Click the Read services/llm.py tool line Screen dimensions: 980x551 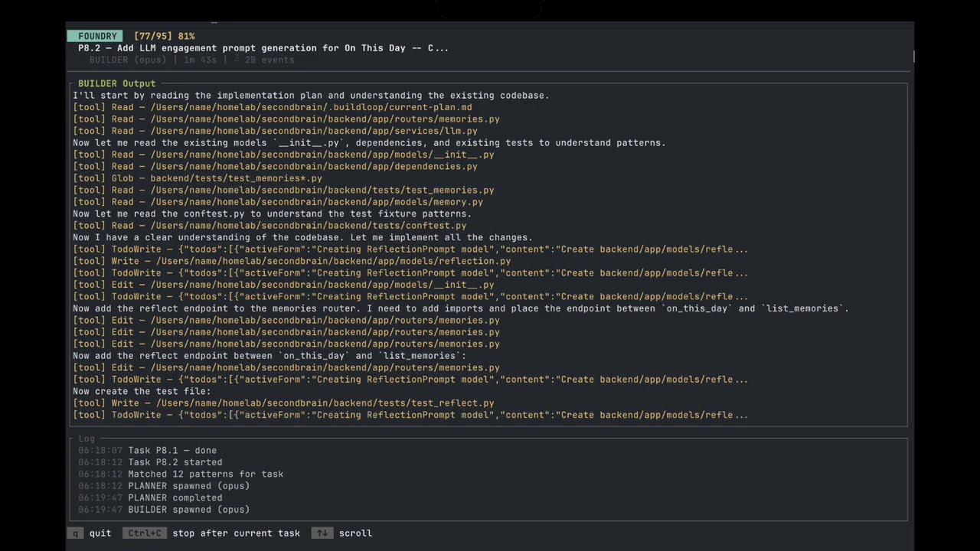pos(275,131)
